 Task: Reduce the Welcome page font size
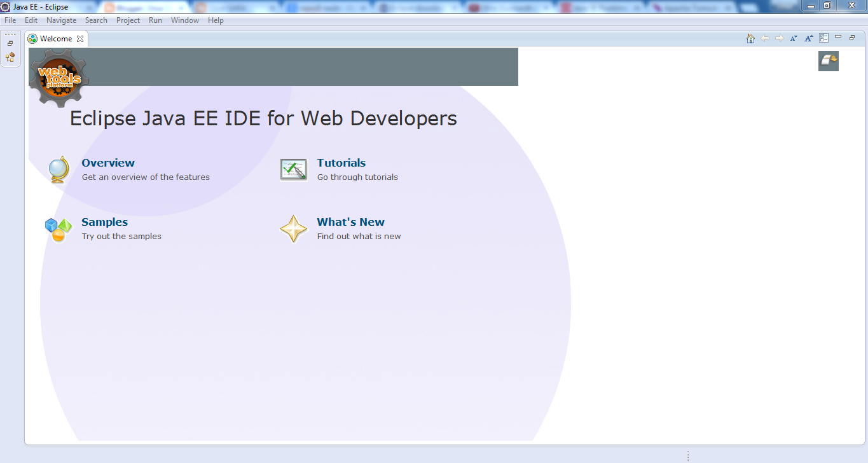tap(794, 38)
